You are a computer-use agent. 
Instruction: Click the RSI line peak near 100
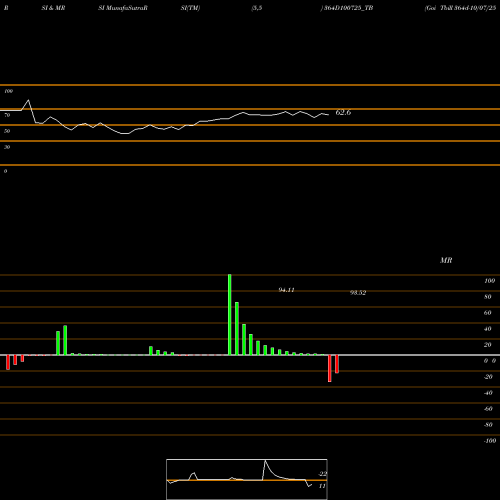tap(28, 100)
